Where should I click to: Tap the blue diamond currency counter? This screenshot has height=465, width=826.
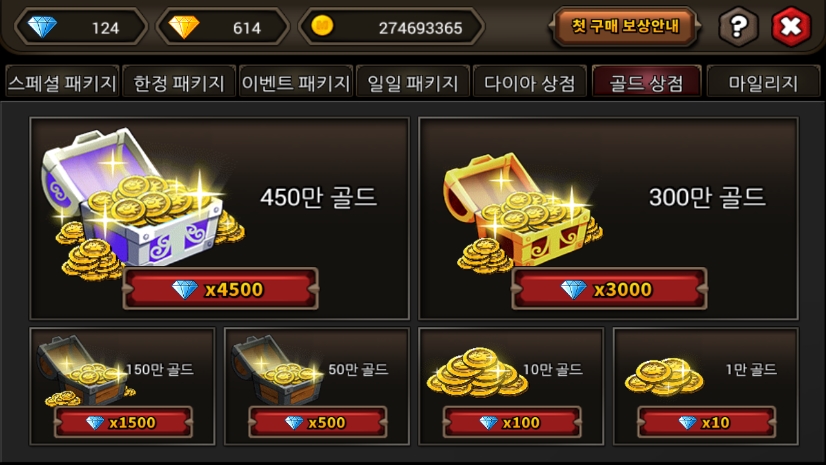(82, 26)
